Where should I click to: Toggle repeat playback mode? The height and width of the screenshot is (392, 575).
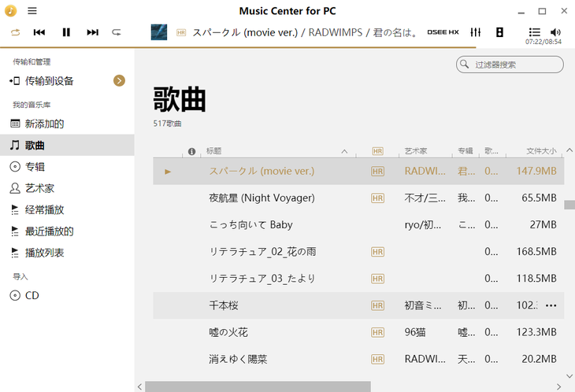[117, 32]
